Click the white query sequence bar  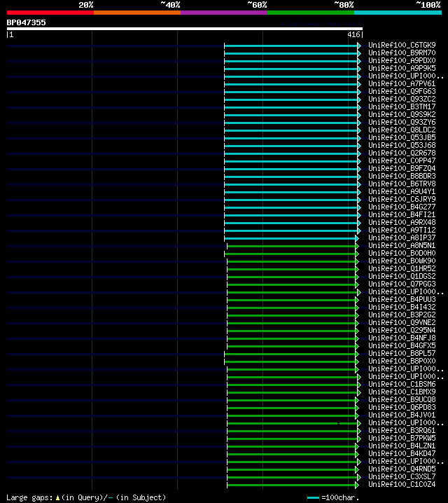coord(185,29)
